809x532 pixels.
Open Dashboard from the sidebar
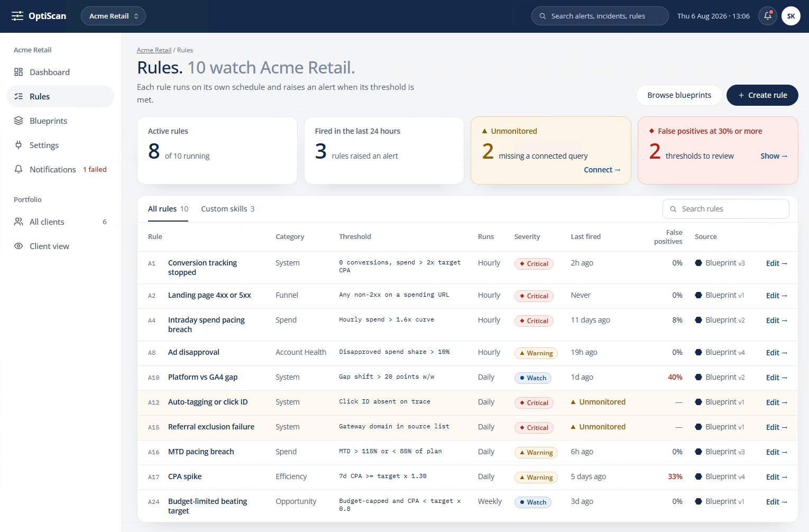point(60,72)
